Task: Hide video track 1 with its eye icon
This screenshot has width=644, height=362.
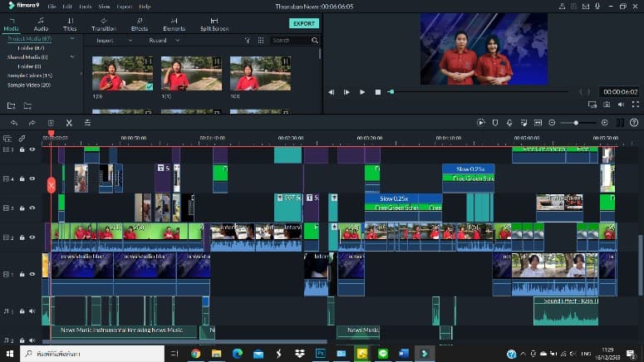Action: (32, 274)
